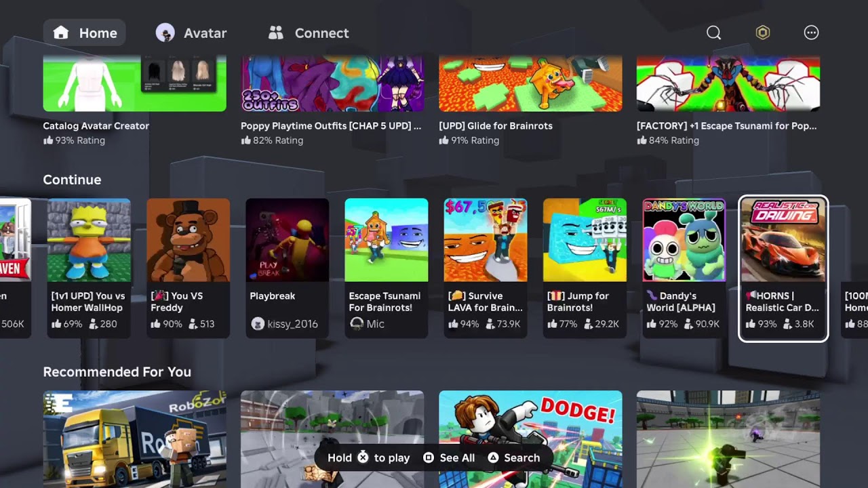Click the 82% Rating text
Screen dimensions: 868x488
(x=278, y=140)
